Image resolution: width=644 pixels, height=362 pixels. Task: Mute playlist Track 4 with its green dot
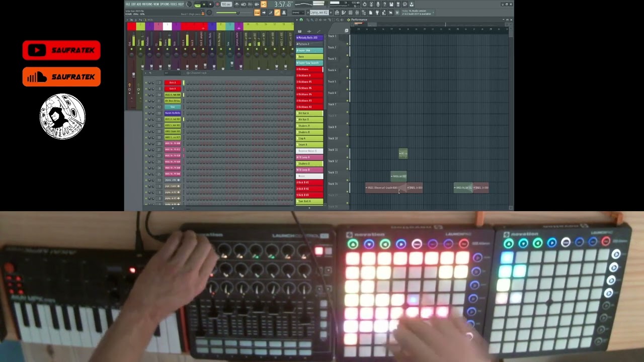[347, 78]
